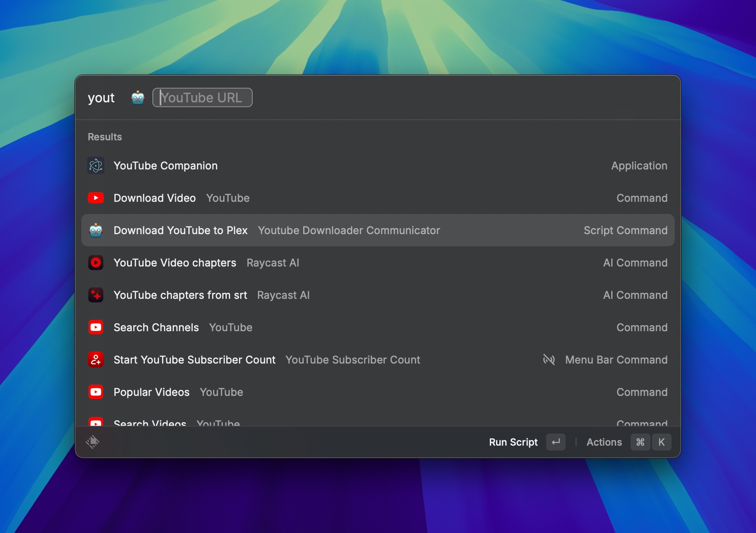Focus the YouTube URL input field
This screenshot has height=533, width=756.
(202, 97)
